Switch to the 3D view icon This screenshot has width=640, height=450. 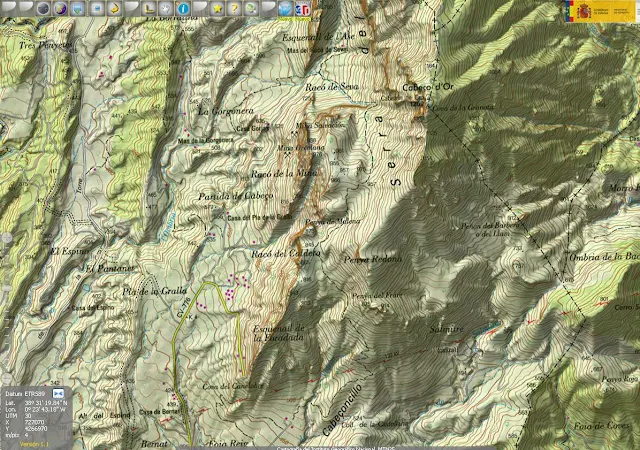[x=302, y=8]
